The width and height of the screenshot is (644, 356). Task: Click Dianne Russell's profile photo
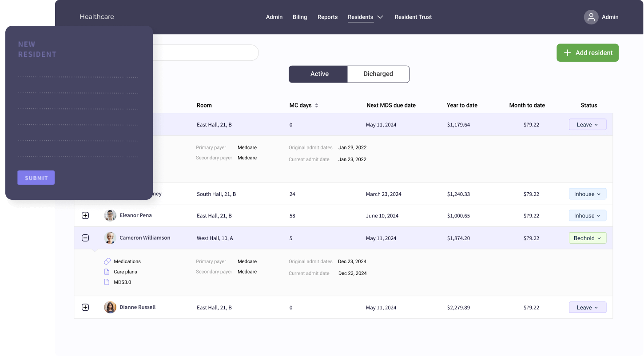click(110, 307)
